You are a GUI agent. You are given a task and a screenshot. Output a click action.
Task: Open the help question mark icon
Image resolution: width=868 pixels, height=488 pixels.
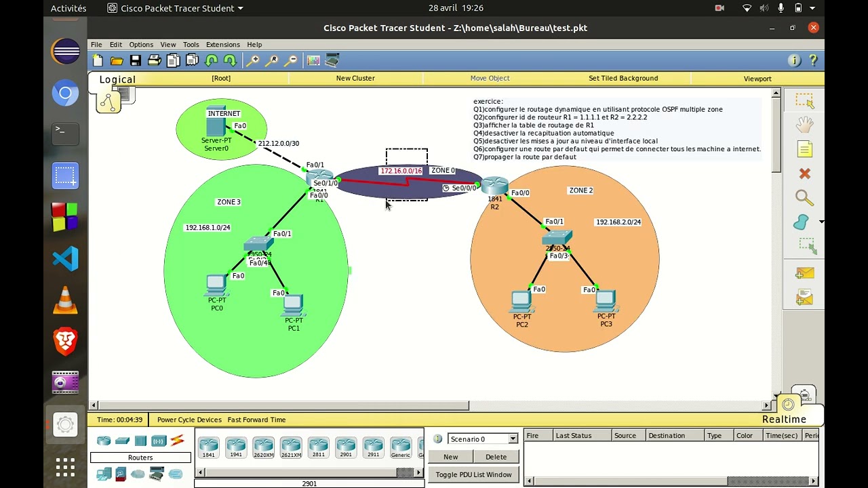pos(813,60)
